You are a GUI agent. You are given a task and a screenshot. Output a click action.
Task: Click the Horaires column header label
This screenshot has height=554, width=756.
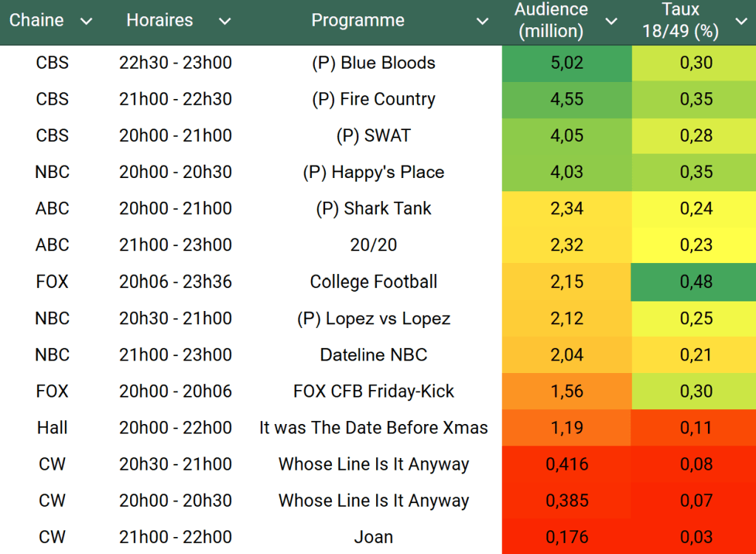[x=160, y=21]
